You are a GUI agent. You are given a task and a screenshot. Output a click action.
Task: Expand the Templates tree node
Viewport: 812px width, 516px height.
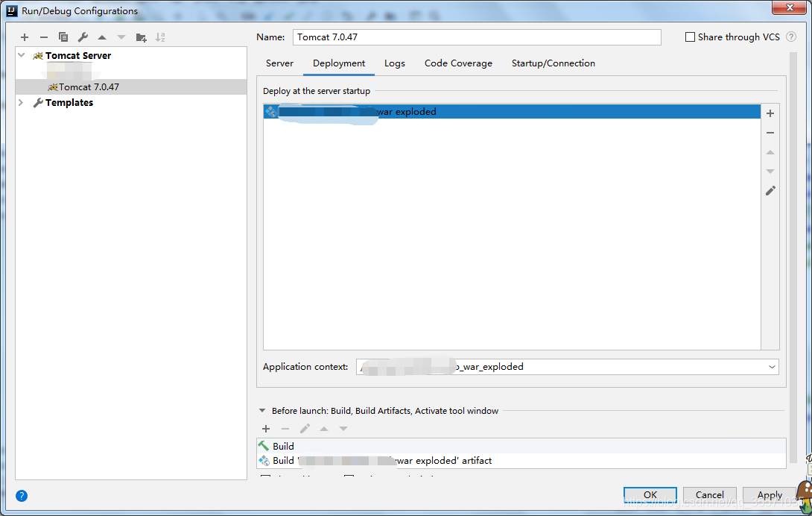pyautogui.click(x=22, y=102)
